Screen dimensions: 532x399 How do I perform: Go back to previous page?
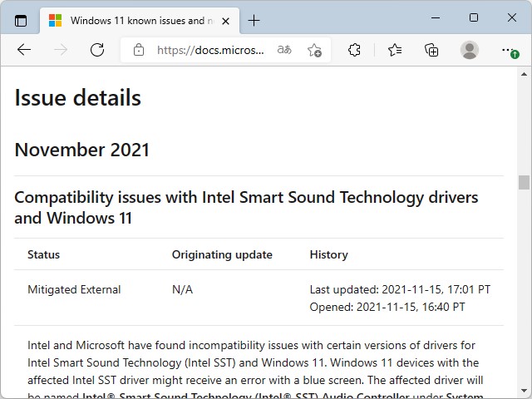tap(24, 50)
